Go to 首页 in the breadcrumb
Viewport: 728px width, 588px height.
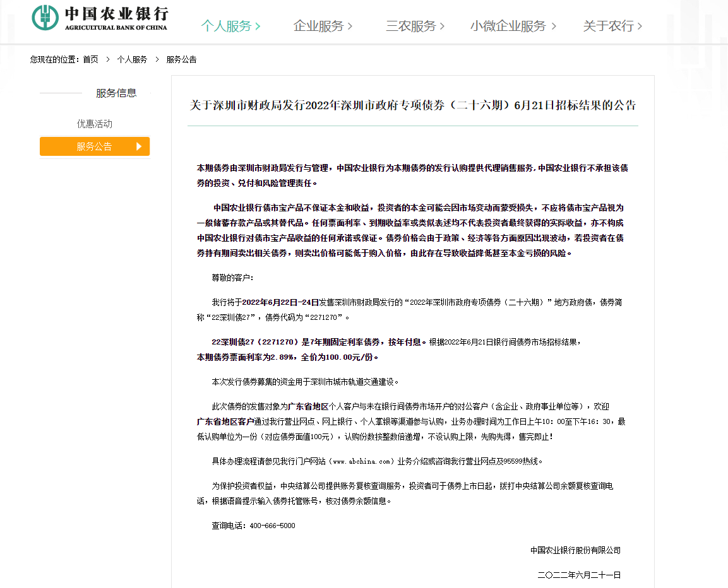[x=90, y=59]
